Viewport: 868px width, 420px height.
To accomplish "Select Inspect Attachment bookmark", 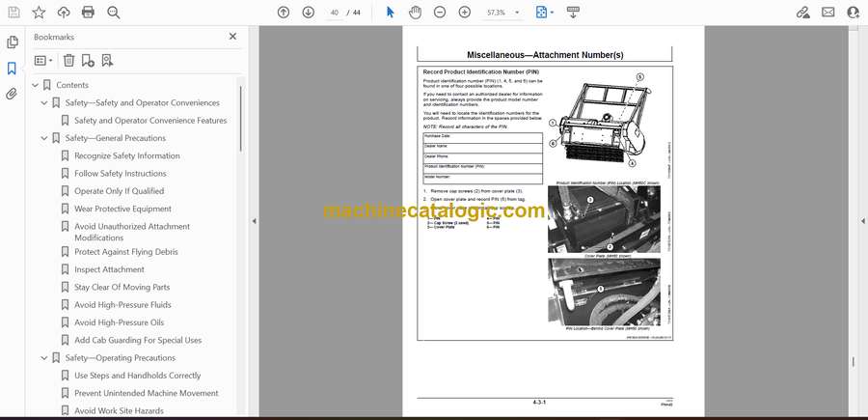I will click(109, 269).
